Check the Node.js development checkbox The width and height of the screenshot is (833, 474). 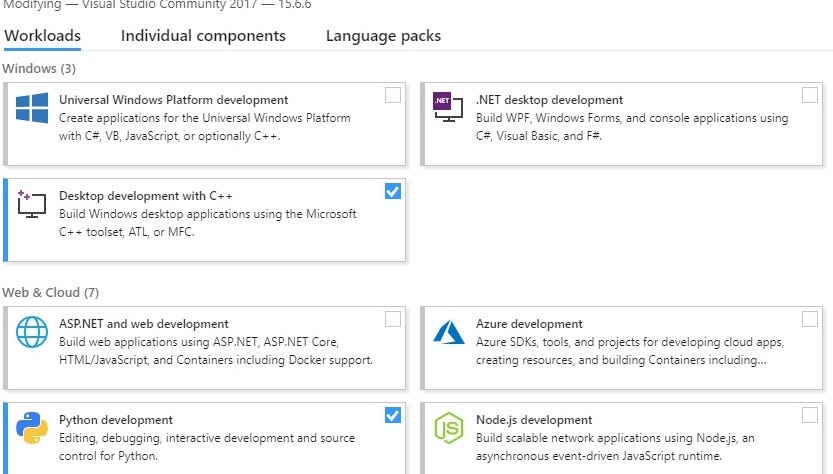coord(809,415)
